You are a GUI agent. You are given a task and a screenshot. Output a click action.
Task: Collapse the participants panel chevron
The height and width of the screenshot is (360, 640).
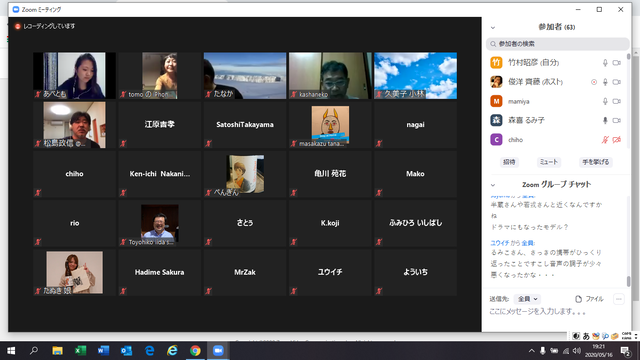493,28
